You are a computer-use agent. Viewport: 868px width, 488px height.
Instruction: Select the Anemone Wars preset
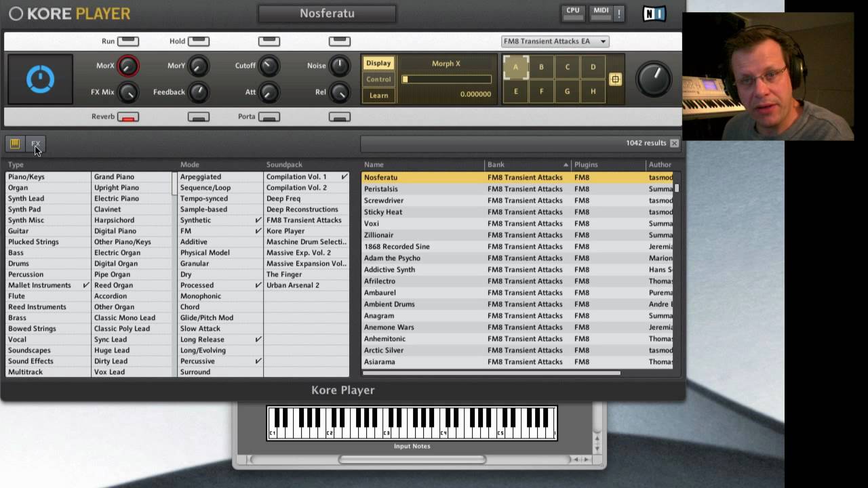pos(517,327)
